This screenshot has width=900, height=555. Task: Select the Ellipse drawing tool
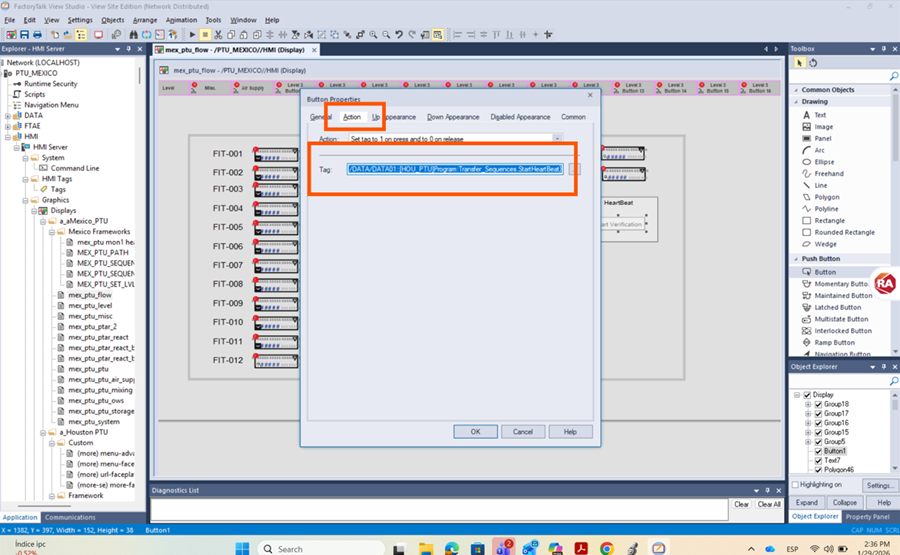coord(824,162)
